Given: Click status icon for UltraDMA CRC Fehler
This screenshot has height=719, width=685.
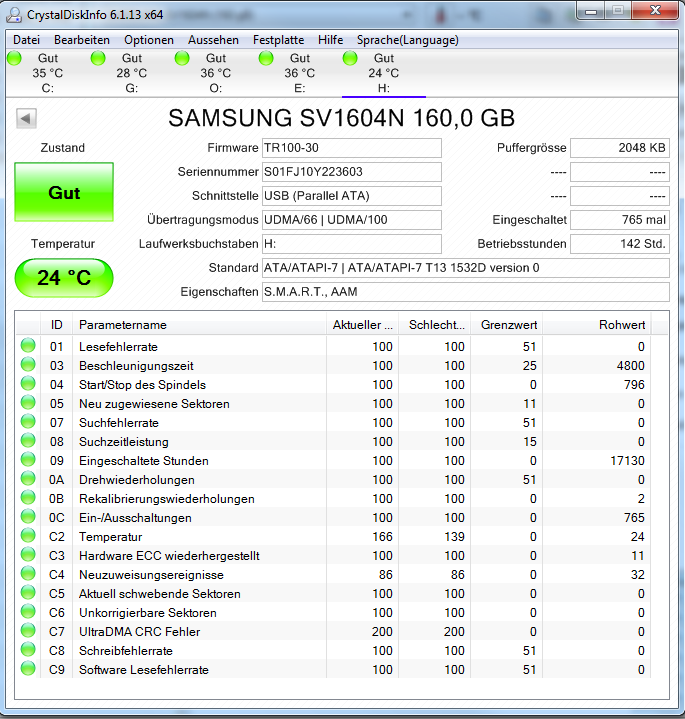Looking at the screenshot, I should point(28,631).
